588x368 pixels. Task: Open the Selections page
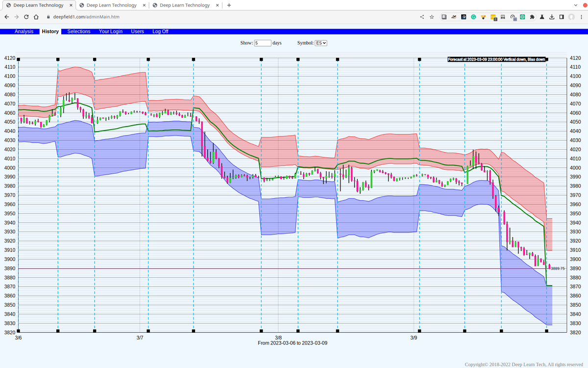(x=79, y=31)
